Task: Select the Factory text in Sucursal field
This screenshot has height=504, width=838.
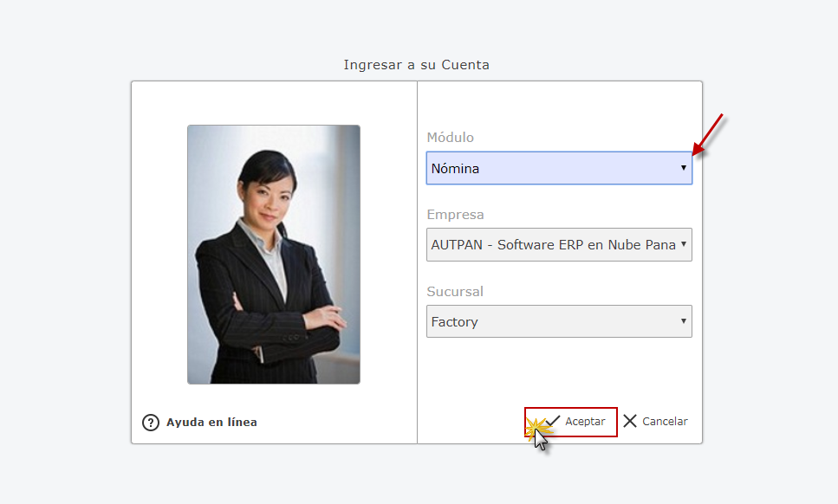Action: point(454,322)
